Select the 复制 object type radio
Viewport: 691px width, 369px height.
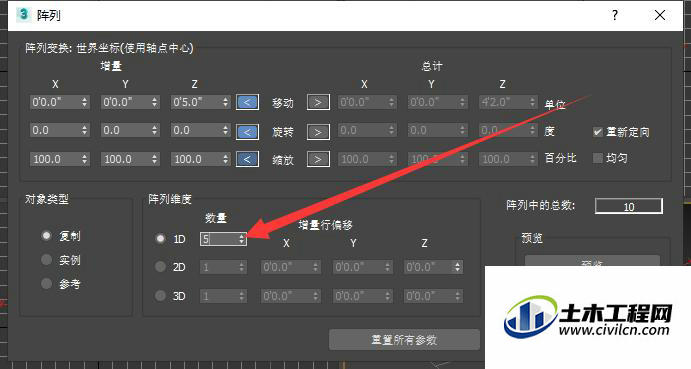tap(46, 235)
